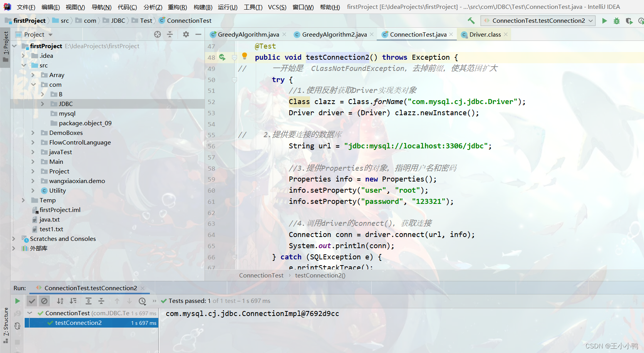Select package.object_09 in project tree
Screen dimensions: 644x353
coord(85,123)
